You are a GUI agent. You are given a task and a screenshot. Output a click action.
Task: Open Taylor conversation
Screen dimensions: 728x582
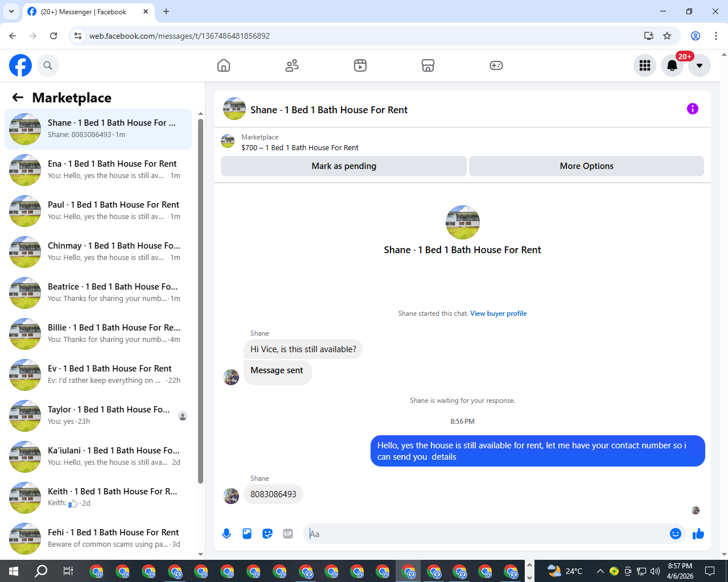tap(98, 416)
